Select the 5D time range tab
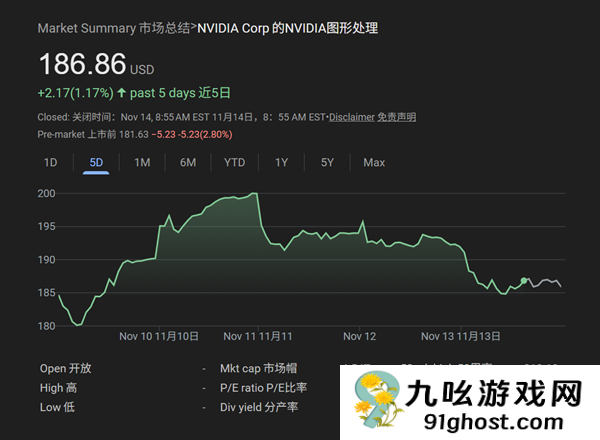600x440 pixels. (96, 163)
